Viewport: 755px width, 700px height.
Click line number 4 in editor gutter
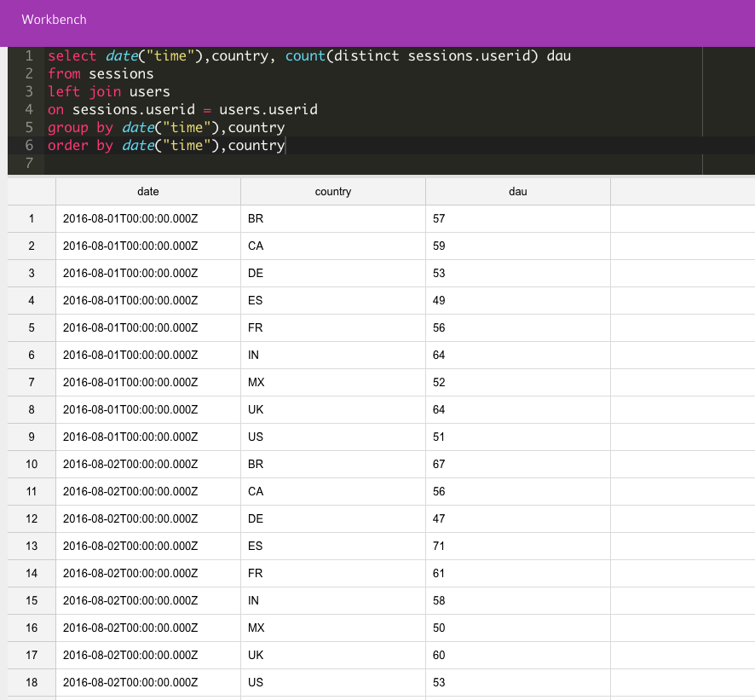click(x=29, y=110)
